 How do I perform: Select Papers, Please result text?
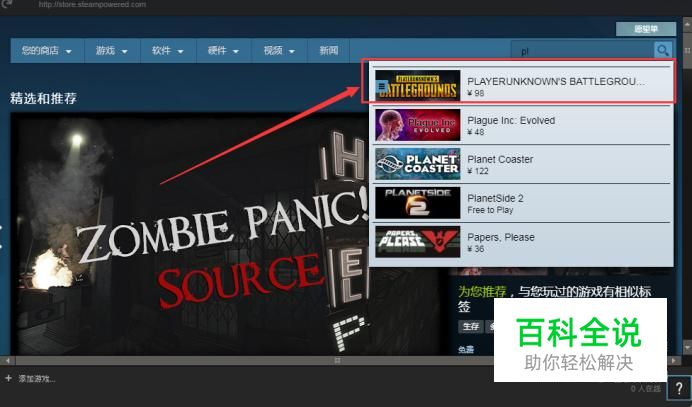click(x=501, y=237)
